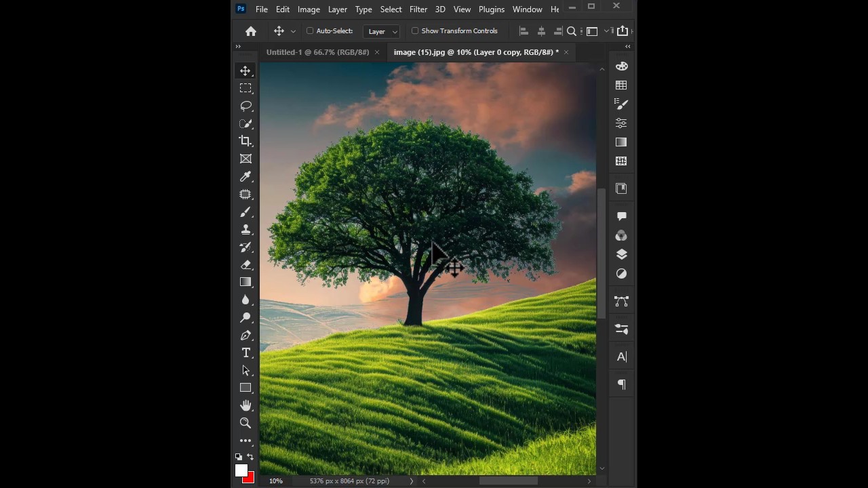Open the Edit Toolbar three-dots button

pyautogui.click(x=245, y=441)
